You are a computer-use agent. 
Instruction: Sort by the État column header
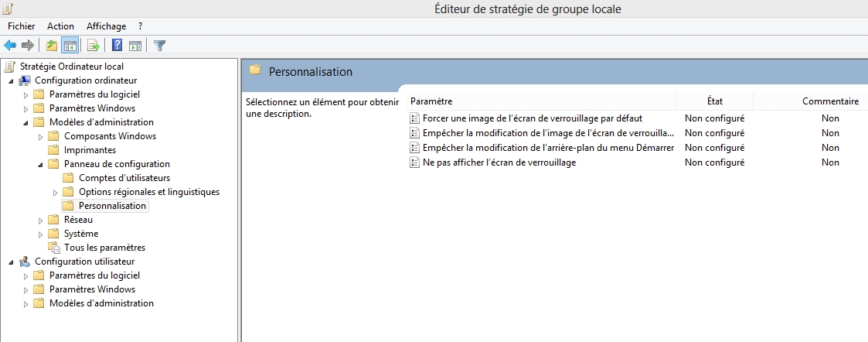click(x=715, y=101)
